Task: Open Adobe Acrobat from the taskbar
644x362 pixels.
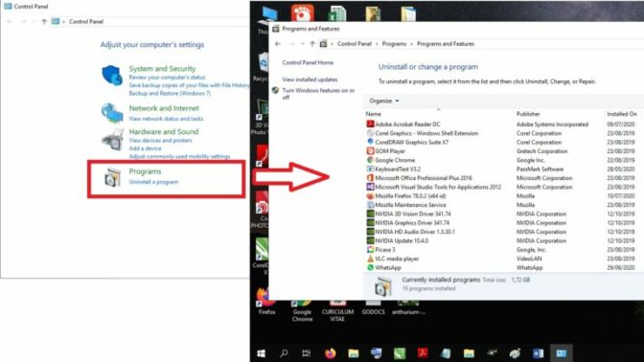Action: coord(423,353)
